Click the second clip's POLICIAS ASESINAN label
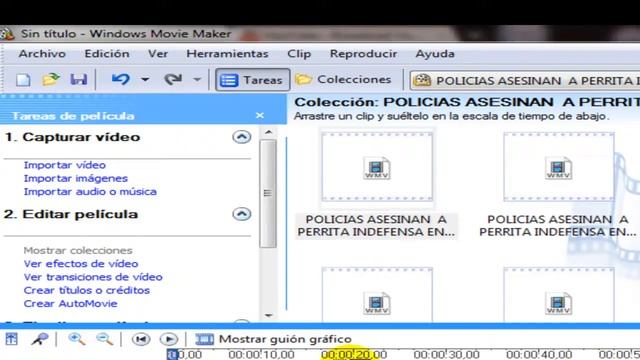The image size is (640, 360). coord(558,226)
